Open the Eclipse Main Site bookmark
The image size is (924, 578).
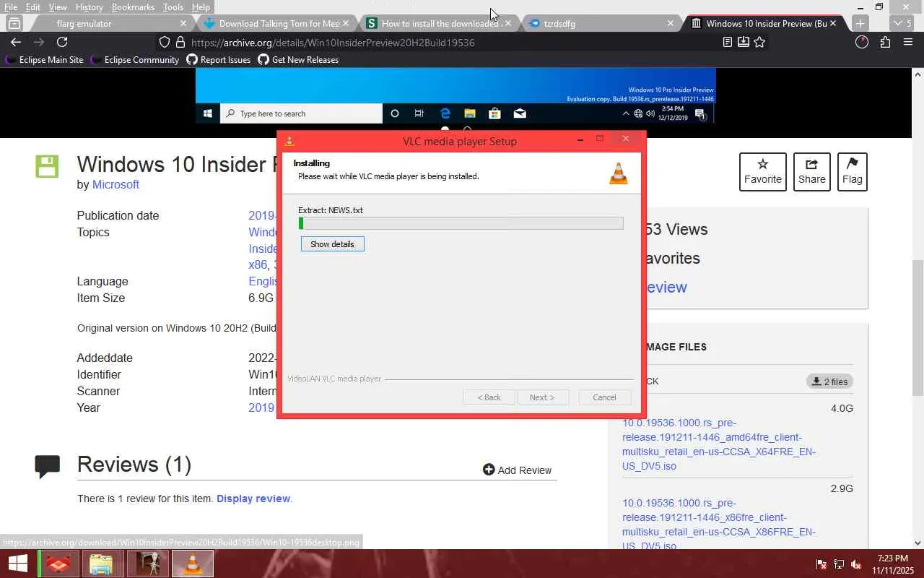click(45, 60)
